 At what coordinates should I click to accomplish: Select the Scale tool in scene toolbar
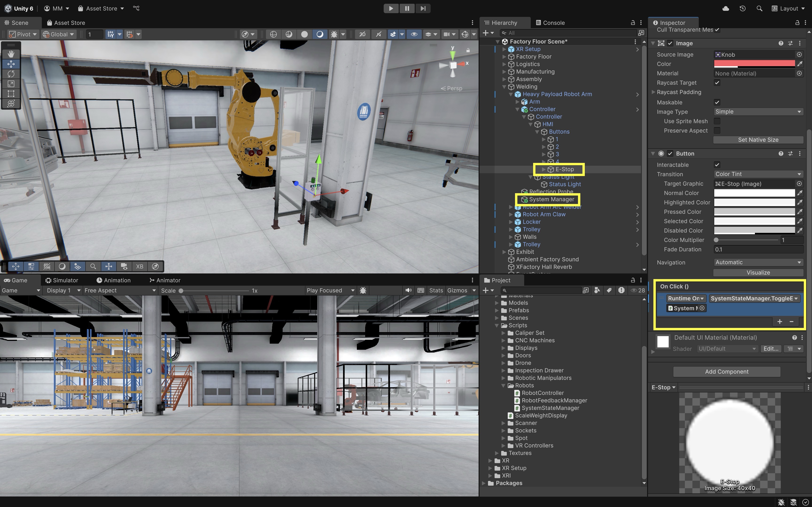[x=11, y=84]
